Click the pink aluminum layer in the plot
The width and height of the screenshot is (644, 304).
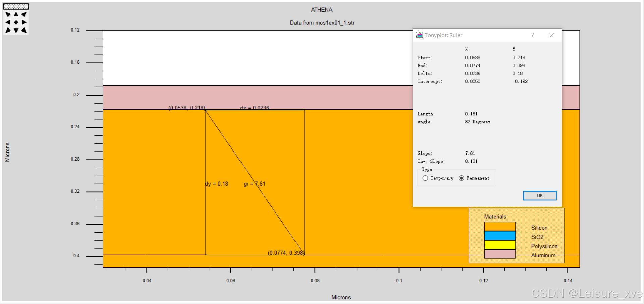click(258, 97)
